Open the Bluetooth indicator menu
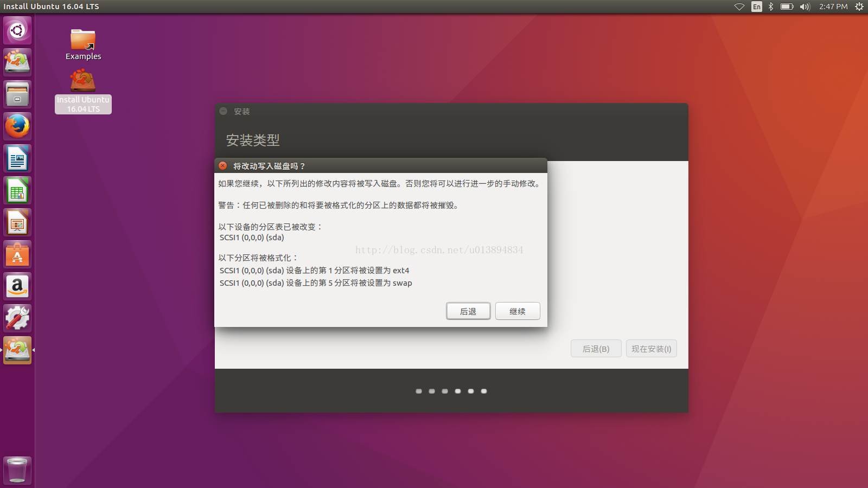 click(771, 7)
